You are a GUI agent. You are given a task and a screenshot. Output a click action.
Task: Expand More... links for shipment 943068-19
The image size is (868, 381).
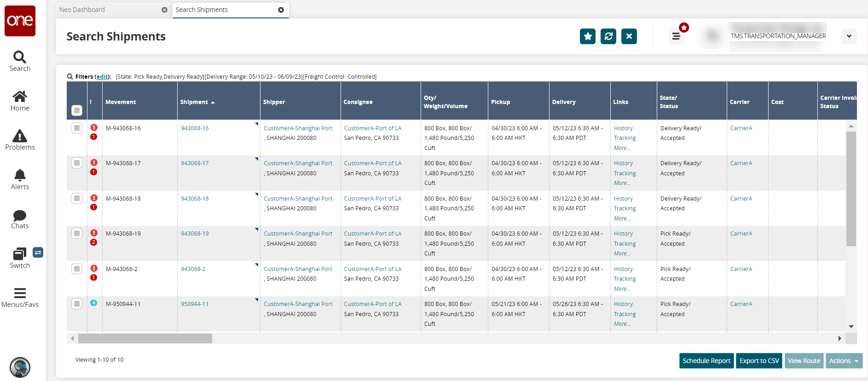tap(622, 254)
